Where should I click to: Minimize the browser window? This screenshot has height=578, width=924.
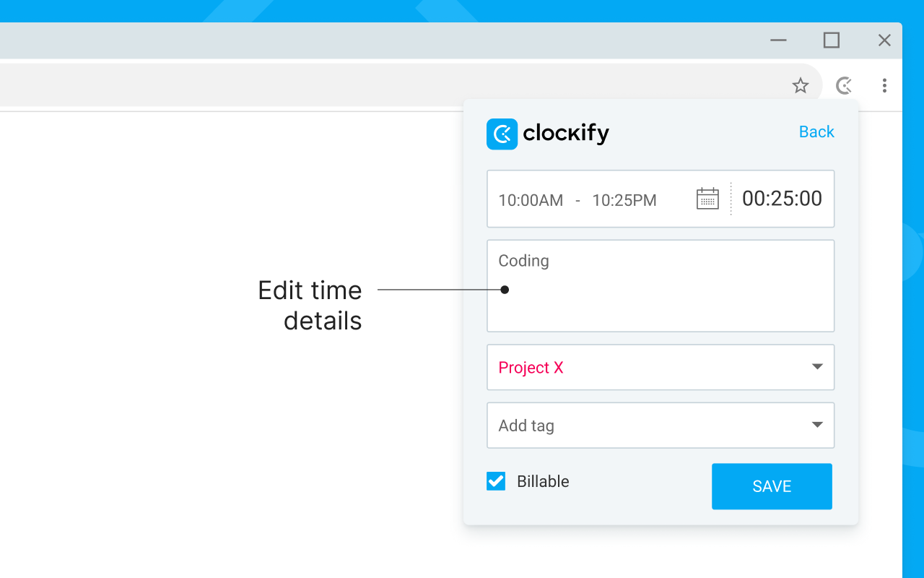click(x=778, y=40)
